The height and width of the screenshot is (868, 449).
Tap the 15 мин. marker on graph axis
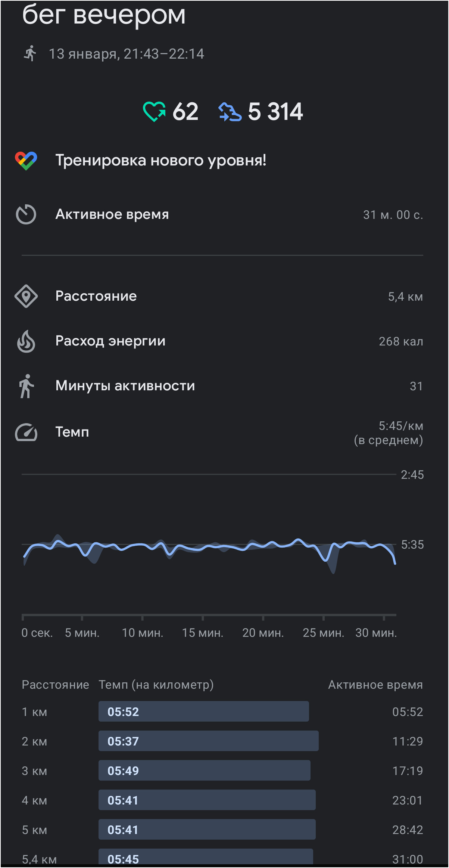[203, 632]
